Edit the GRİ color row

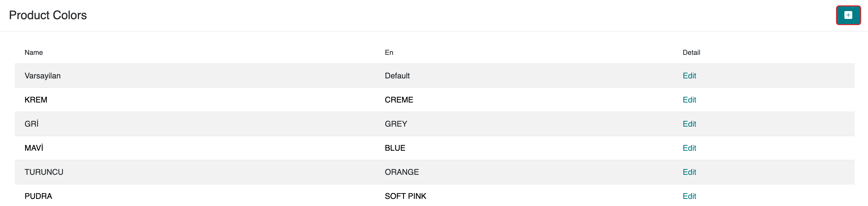click(x=689, y=124)
